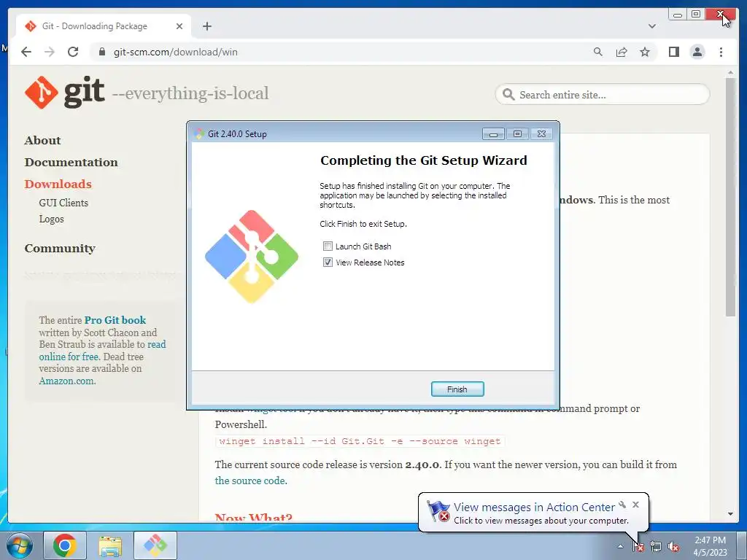Close the Action Center notification balloon
This screenshot has height=560, width=747.
[635, 505]
